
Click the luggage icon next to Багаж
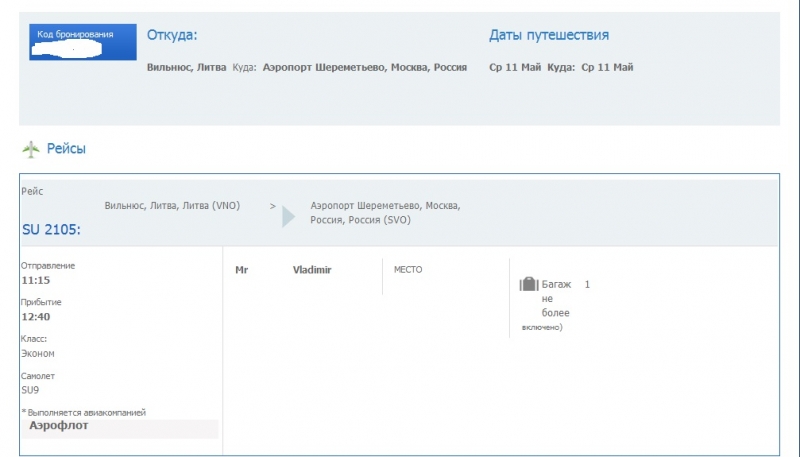pyautogui.click(x=529, y=284)
